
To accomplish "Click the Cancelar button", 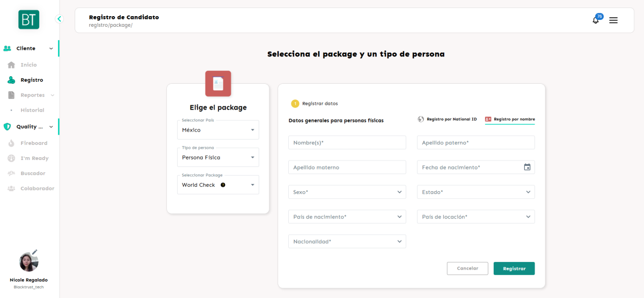I will [x=467, y=268].
